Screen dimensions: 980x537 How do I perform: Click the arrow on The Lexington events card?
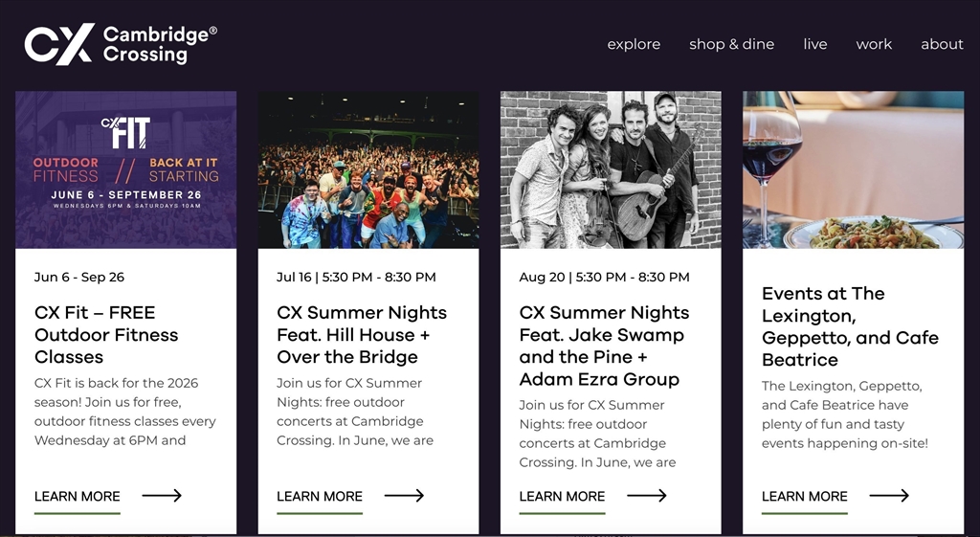click(x=889, y=496)
